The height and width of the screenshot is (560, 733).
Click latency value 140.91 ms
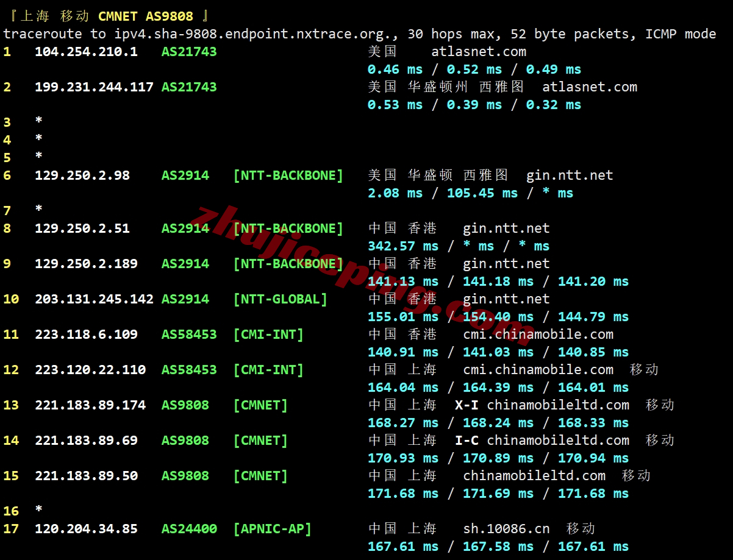click(x=403, y=352)
